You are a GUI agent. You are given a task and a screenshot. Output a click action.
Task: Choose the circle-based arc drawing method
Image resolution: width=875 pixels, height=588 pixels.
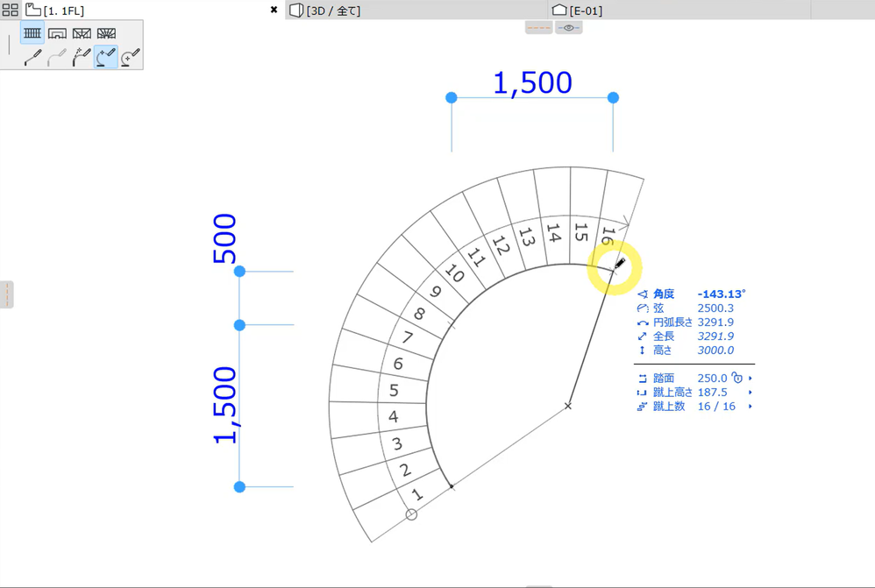pos(131,57)
